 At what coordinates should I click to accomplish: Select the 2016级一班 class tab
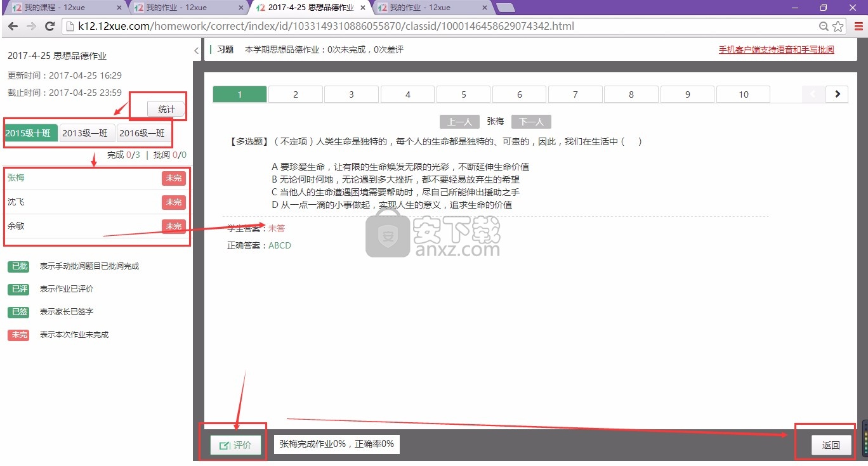pos(145,133)
